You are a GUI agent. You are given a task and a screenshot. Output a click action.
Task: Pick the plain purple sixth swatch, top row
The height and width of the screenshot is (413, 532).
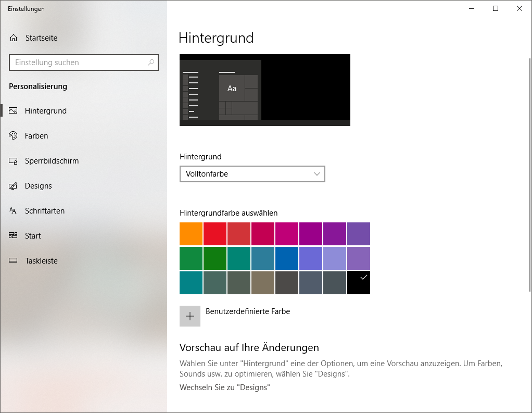click(311, 234)
